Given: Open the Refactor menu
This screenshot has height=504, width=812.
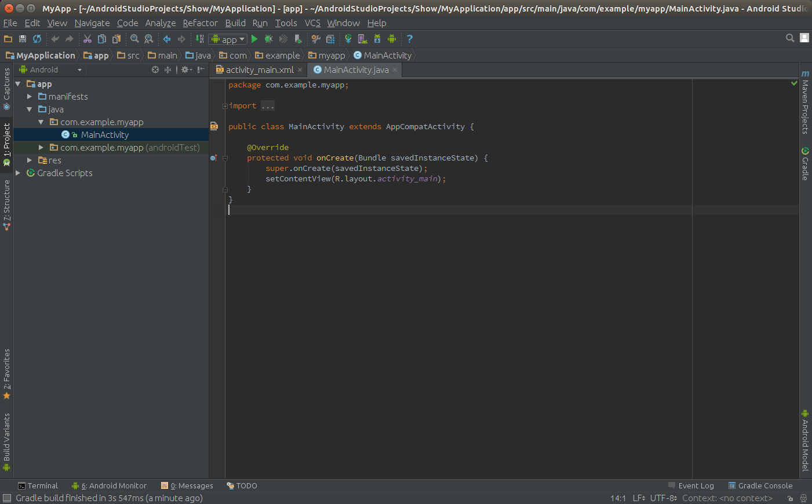Looking at the screenshot, I should point(201,23).
